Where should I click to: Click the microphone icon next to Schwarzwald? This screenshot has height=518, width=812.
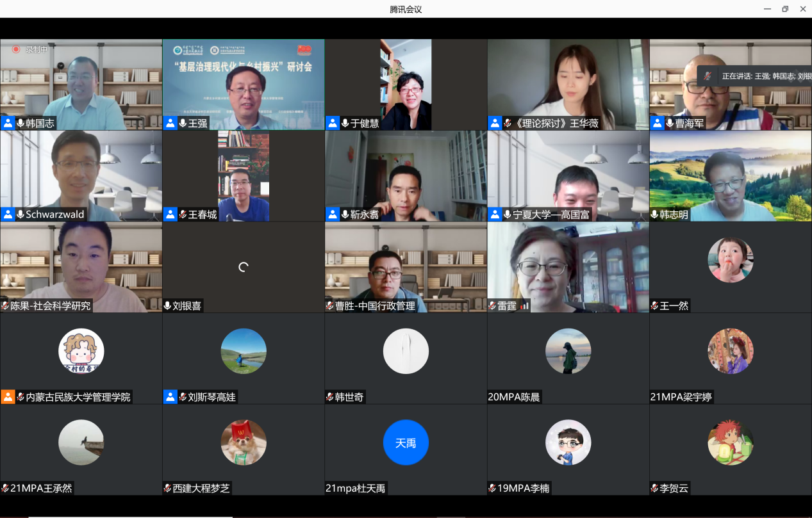(21, 214)
